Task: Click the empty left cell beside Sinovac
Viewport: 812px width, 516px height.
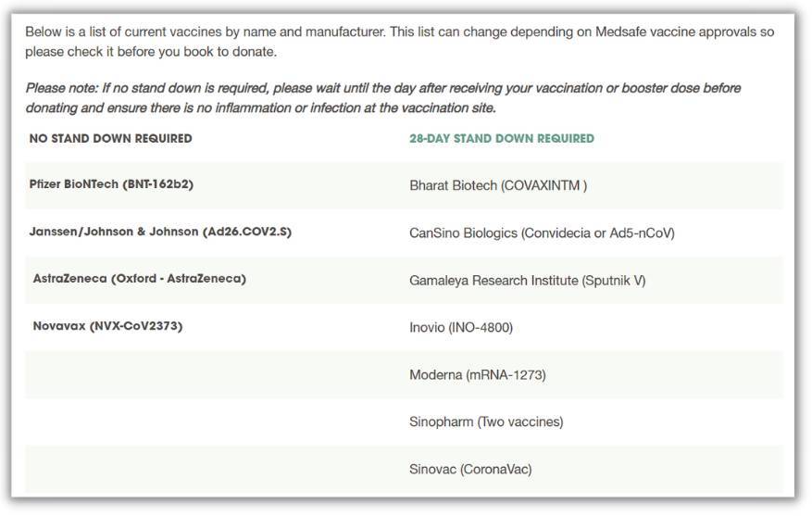Action: (216, 470)
